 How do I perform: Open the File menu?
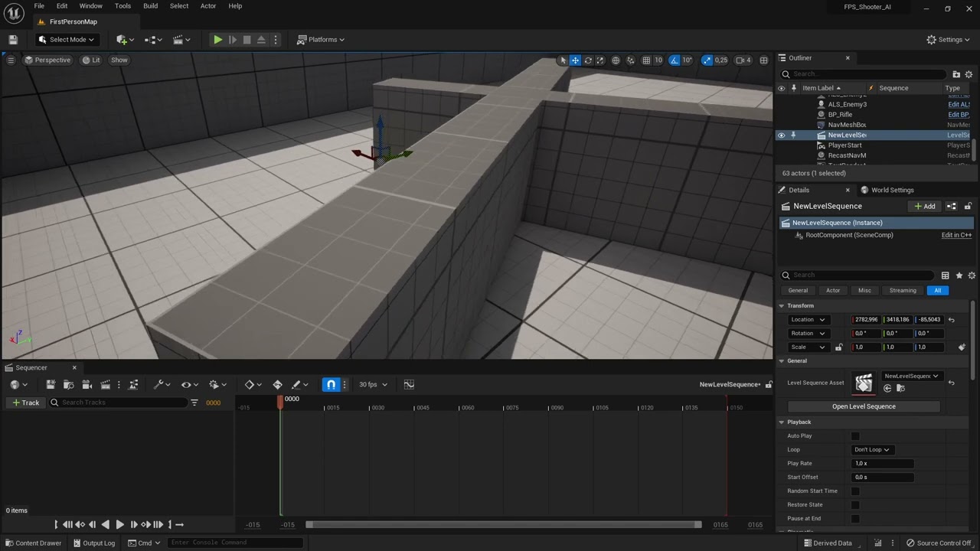tap(39, 6)
